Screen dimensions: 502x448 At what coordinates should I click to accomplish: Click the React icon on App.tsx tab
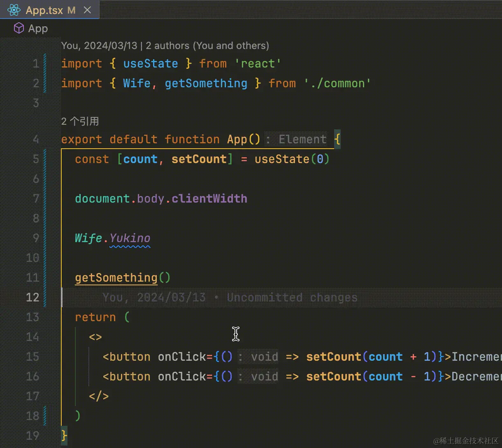tap(14, 10)
